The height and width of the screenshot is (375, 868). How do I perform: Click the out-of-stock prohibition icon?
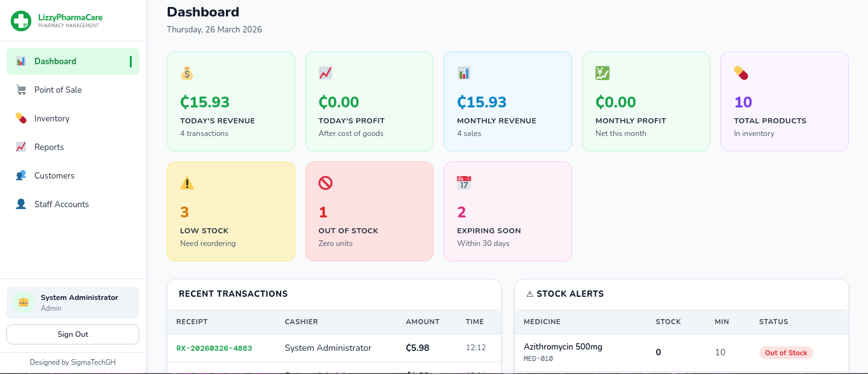pyautogui.click(x=325, y=182)
